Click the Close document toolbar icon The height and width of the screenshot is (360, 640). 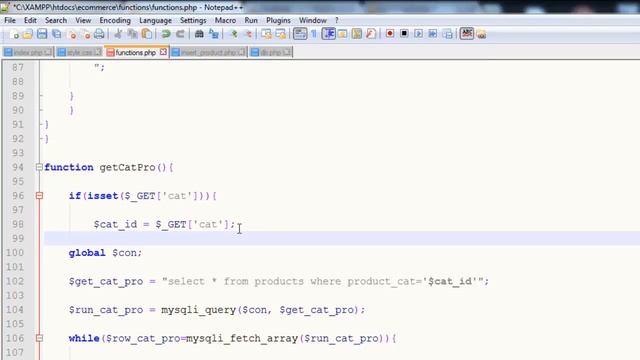[72, 34]
